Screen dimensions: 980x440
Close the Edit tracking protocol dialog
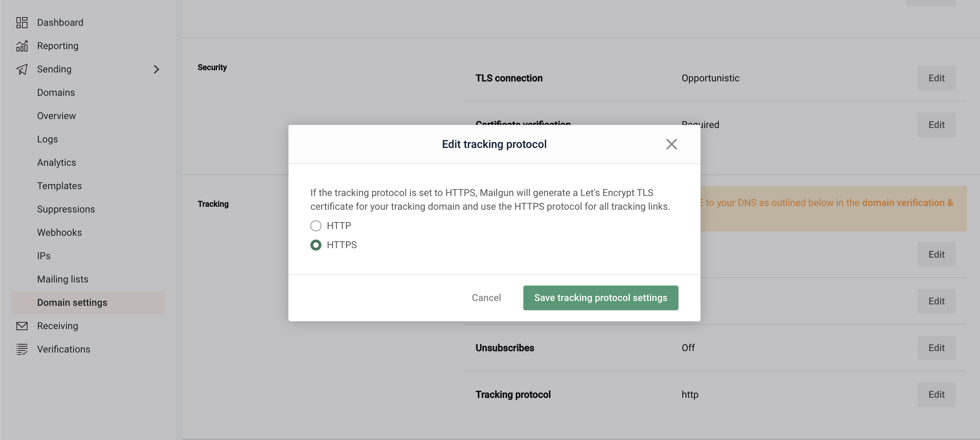(x=671, y=144)
